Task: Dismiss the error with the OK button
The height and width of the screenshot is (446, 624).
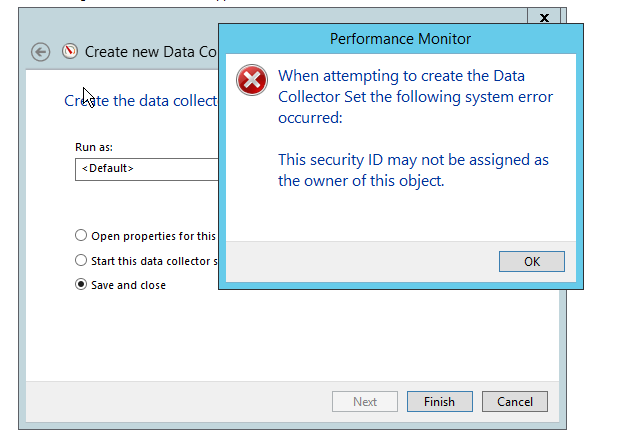Action: pyautogui.click(x=532, y=261)
